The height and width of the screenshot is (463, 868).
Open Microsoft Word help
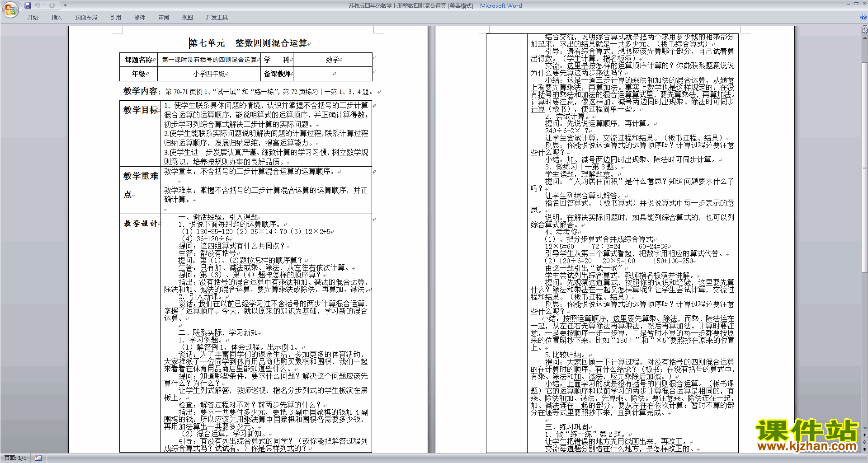863,17
